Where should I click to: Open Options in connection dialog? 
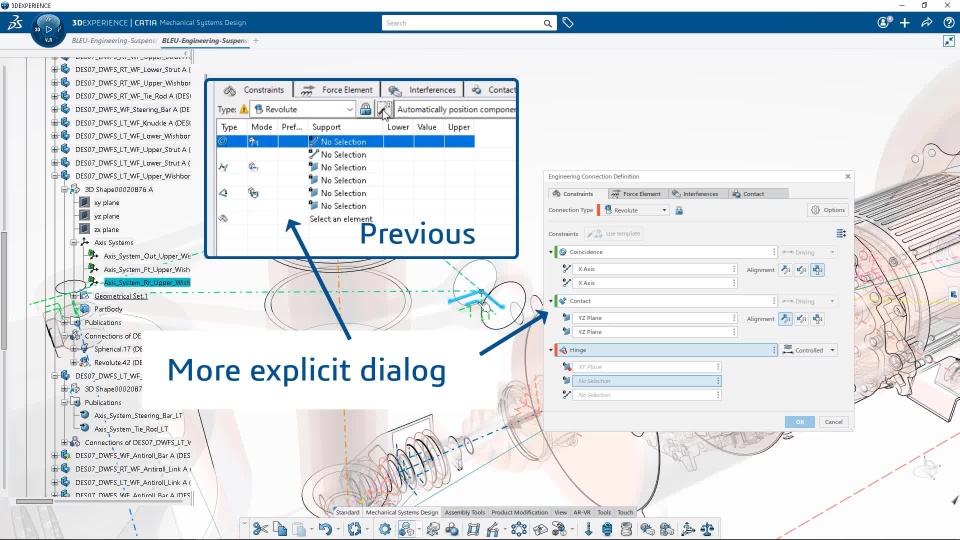point(828,210)
